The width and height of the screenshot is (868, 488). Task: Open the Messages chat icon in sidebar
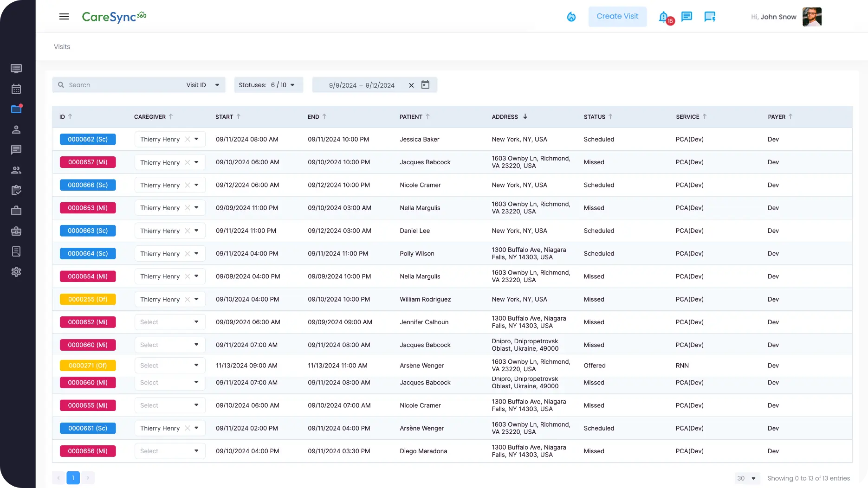(x=16, y=149)
